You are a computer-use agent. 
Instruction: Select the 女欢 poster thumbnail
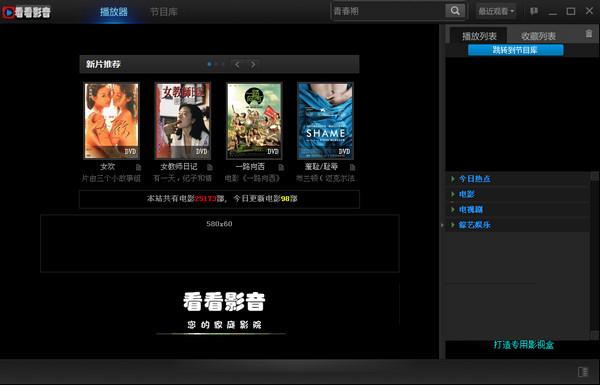[112, 121]
